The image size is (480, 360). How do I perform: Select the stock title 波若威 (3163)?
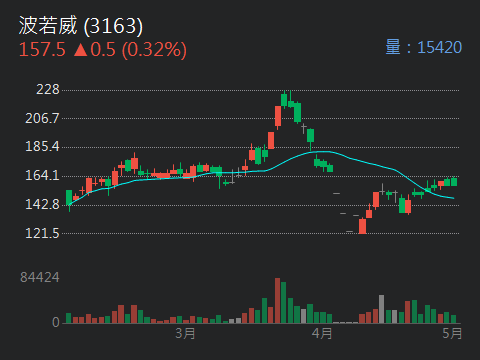(81, 26)
